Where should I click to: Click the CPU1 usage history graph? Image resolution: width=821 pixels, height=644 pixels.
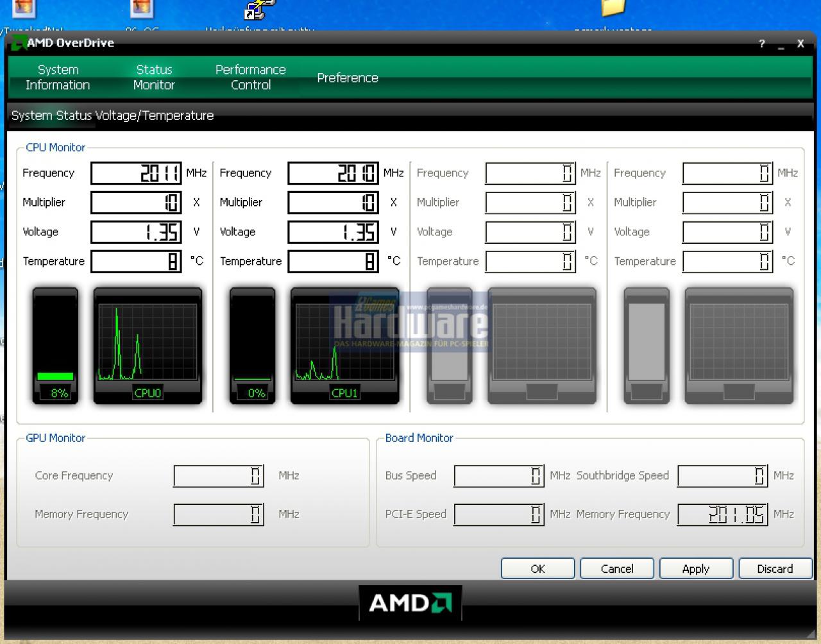coord(344,346)
